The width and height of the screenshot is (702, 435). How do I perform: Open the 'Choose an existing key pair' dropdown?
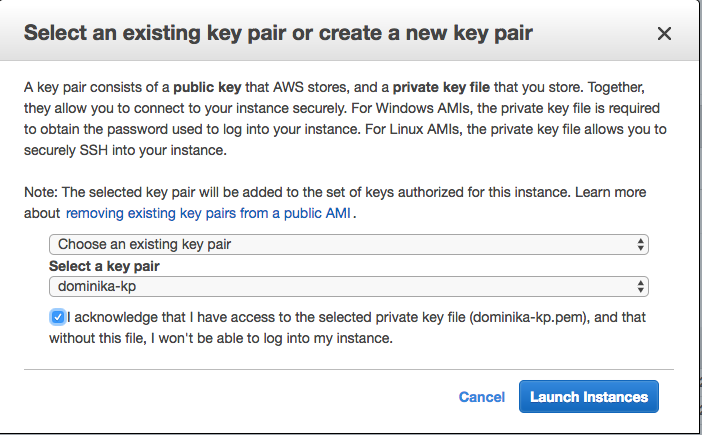pyautogui.click(x=340, y=244)
